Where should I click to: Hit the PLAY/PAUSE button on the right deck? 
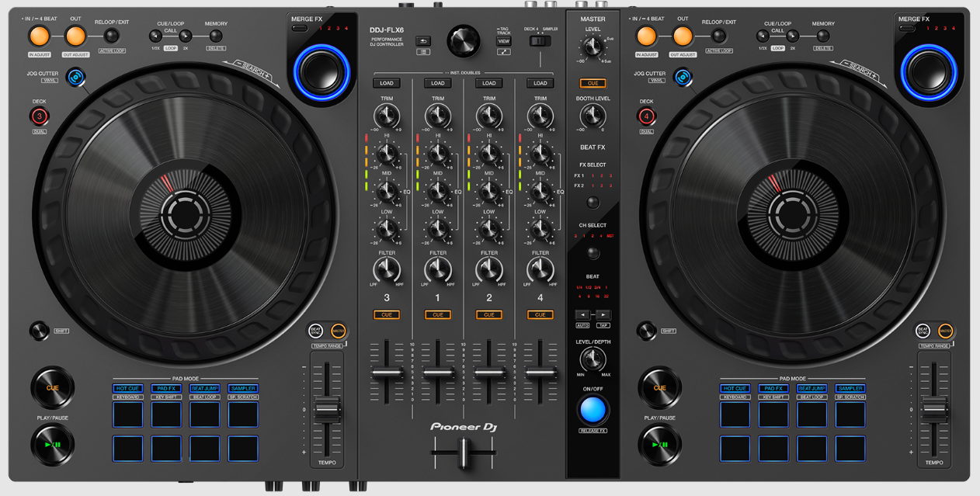point(659,445)
